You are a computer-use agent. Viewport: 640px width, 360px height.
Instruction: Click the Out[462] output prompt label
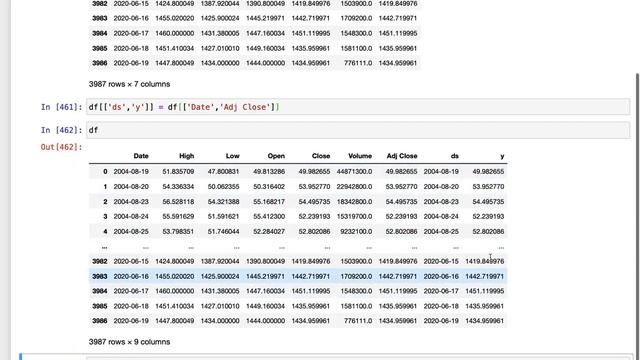[61, 147]
